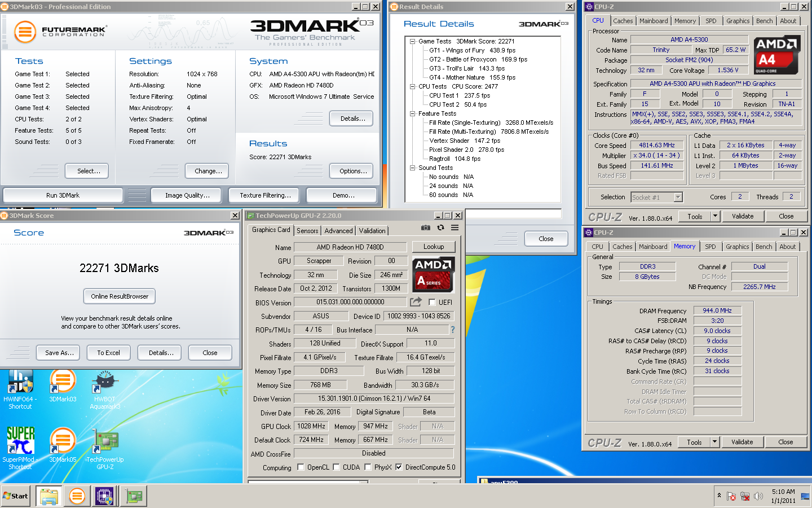The width and height of the screenshot is (812, 508).
Task: Refresh GPU-Z data with refresh icon
Action: [440, 227]
